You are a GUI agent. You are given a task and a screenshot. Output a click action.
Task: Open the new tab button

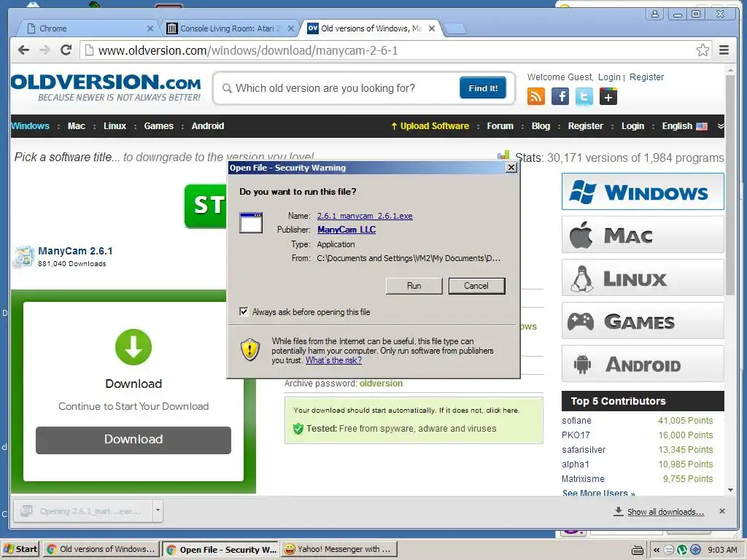[454, 29]
